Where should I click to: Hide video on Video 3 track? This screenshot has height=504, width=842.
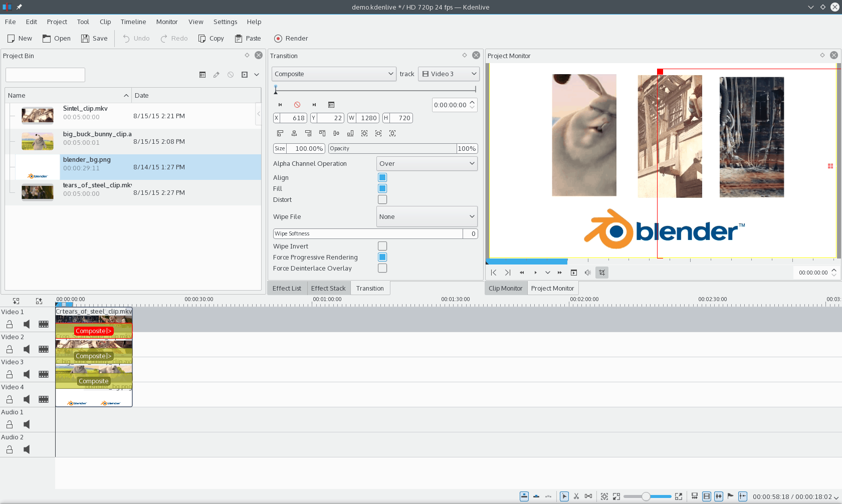click(x=44, y=374)
